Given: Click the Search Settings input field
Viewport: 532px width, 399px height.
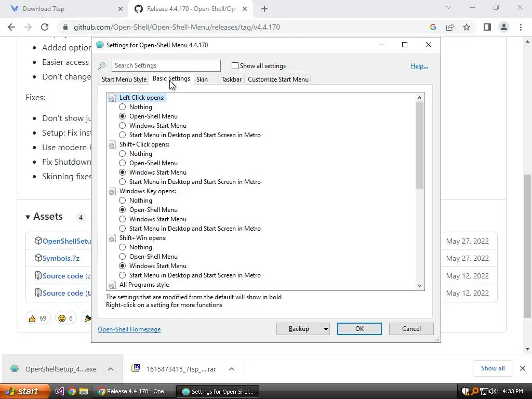Looking at the screenshot, I should (x=166, y=65).
